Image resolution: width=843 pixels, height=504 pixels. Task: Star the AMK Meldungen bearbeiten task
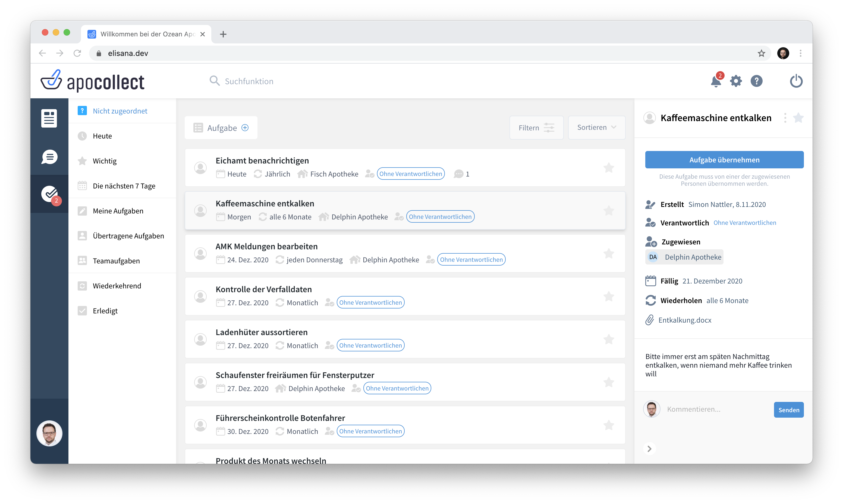tap(609, 253)
